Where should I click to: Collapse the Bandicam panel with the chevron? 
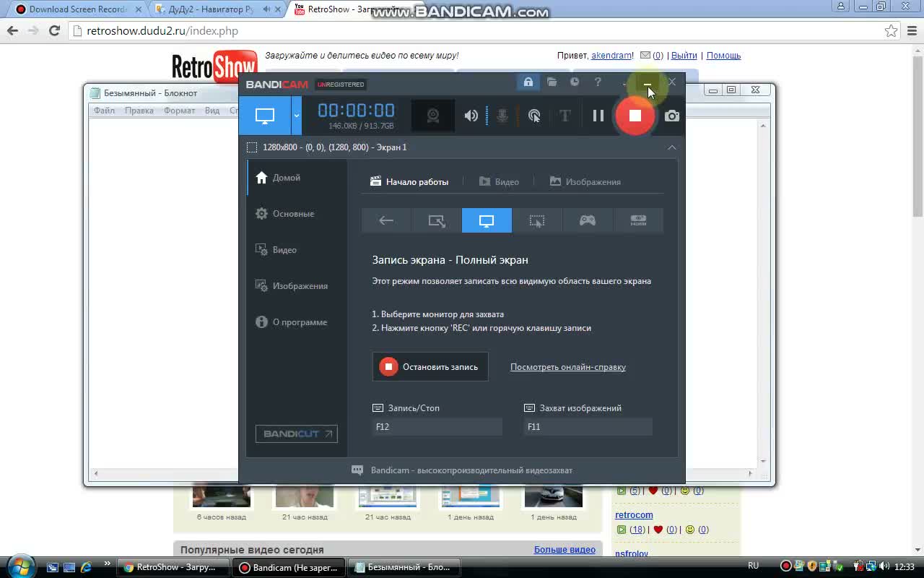(671, 147)
